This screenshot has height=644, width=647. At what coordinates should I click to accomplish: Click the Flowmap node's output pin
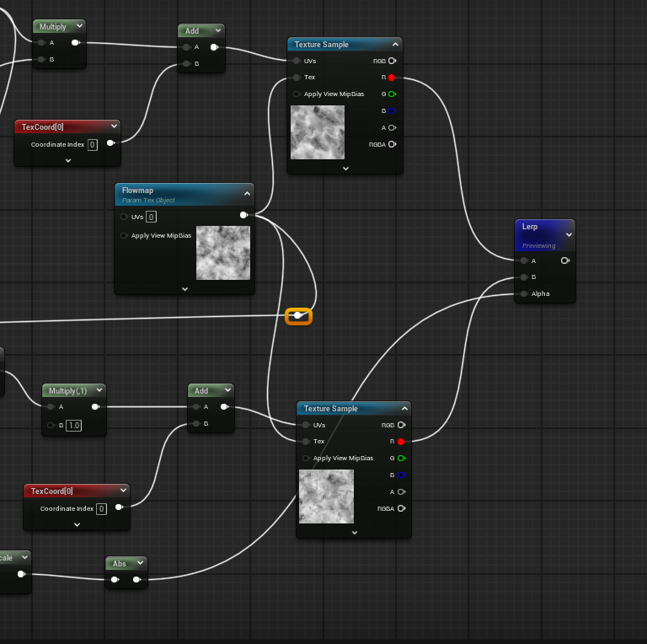[x=243, y=216]
